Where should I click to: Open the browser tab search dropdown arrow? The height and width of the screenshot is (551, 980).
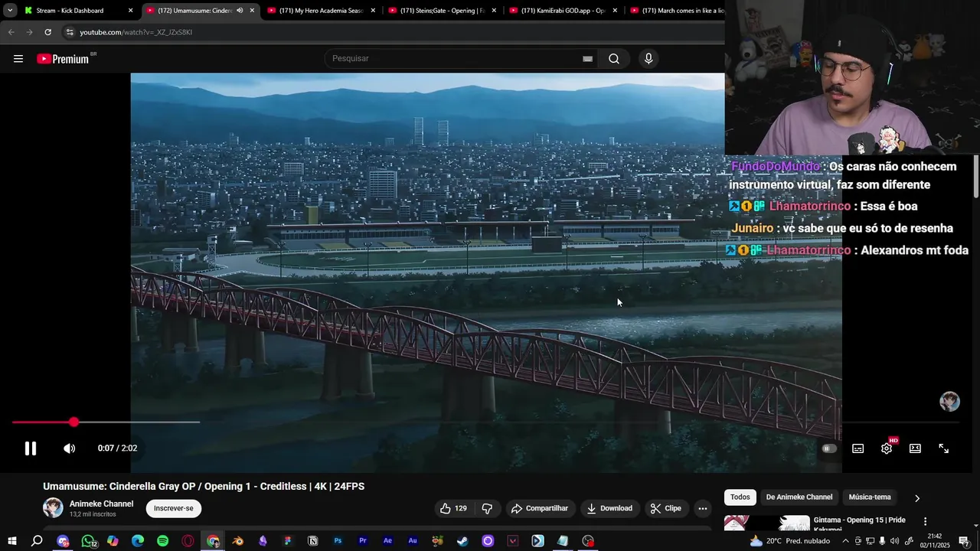pyautogui.click(x=10, y=11)
